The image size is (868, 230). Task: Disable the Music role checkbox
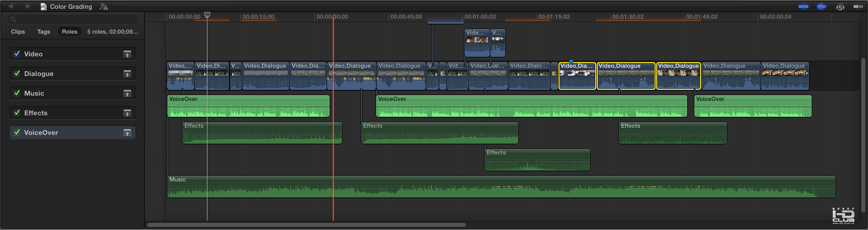[x=17, y=93]
